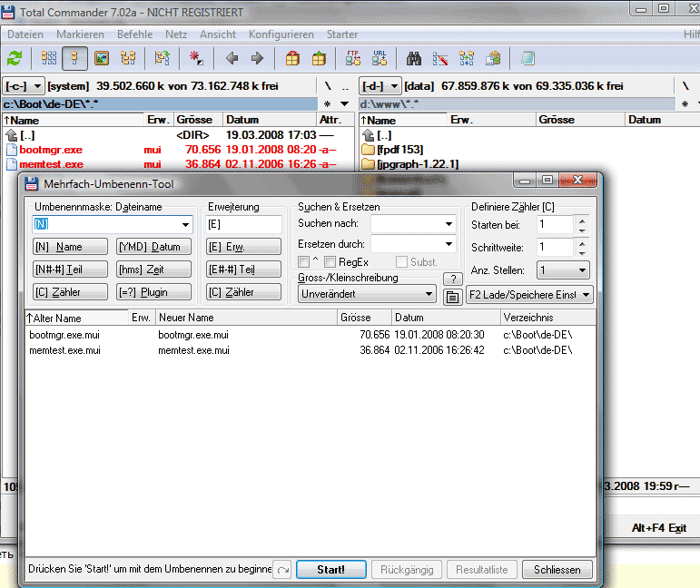Sort by Neuer Name column header
This screenshot has width=700, height=588.
(x=246, y=318)
